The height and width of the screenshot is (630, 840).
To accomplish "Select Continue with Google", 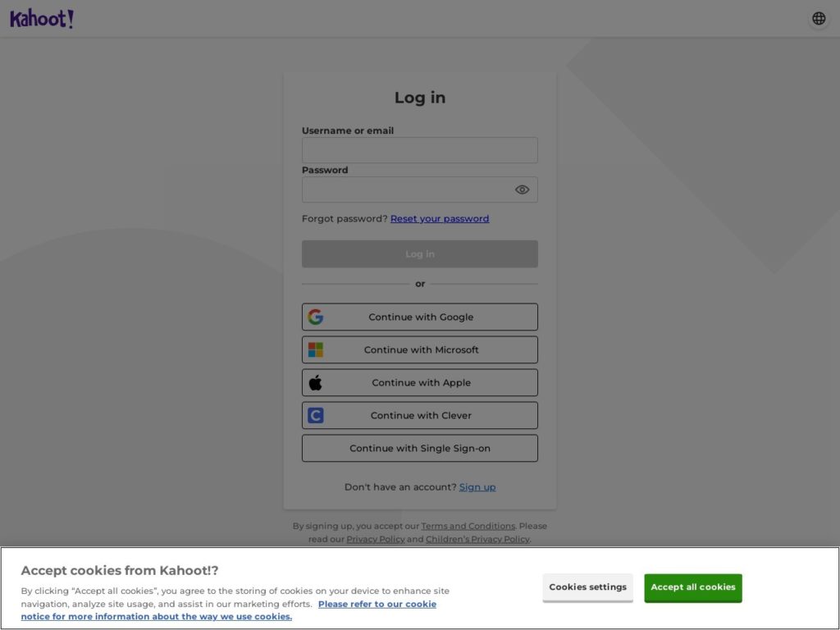I will click(419, 317).
